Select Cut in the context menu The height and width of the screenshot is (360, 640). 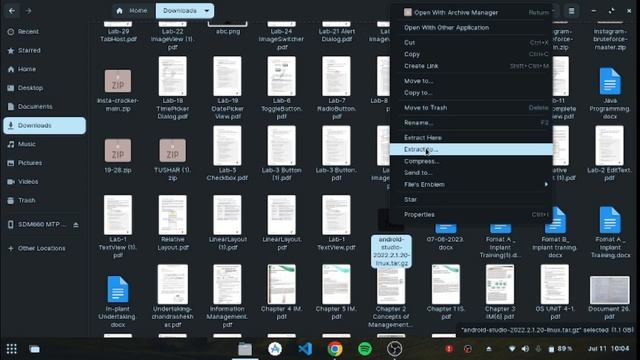(471, 42)
